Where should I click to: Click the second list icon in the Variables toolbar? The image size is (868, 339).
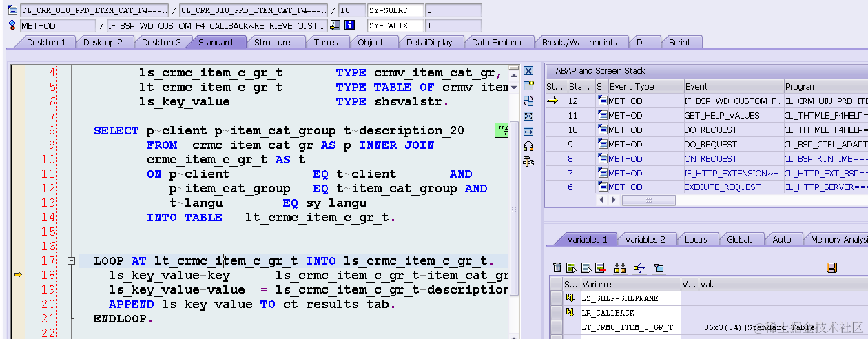[586, 267]
